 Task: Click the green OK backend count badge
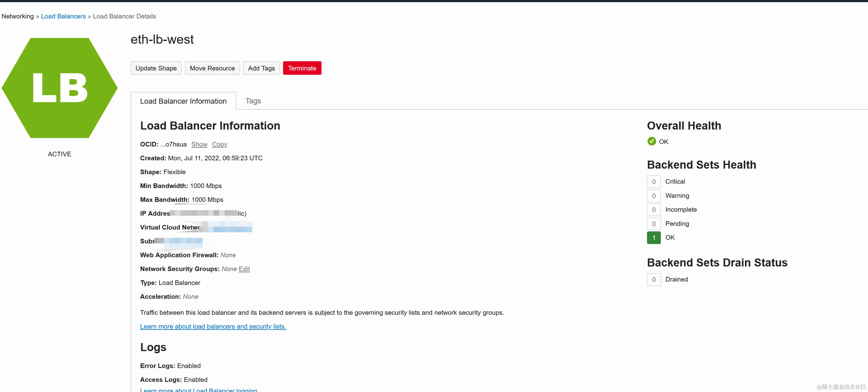(x=653, y=238)
